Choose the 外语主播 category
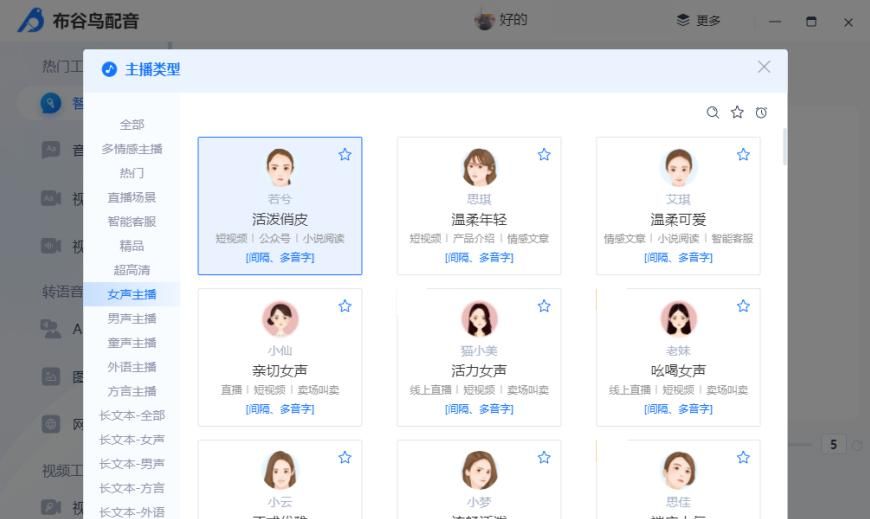This screenshot has height=519, width=870. coord(131,367)
